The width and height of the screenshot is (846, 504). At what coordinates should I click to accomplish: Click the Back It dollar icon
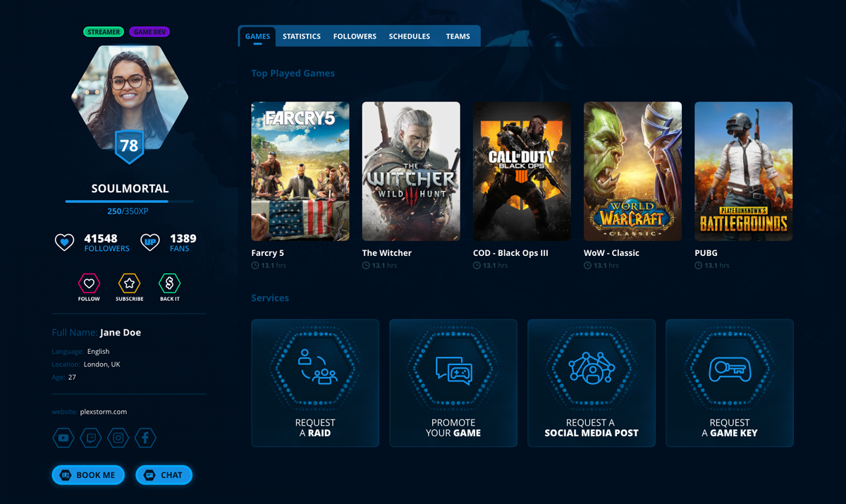click(169, 283)
